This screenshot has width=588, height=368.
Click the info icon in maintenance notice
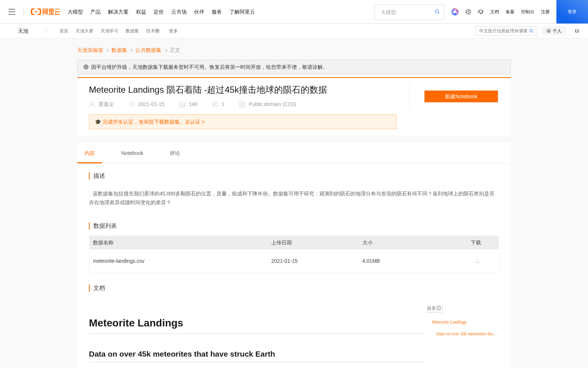[86, 67]
